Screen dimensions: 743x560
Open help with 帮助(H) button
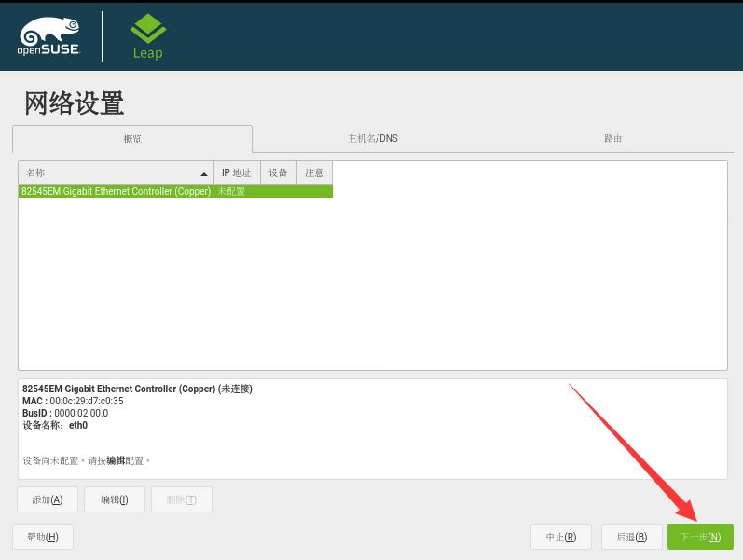43,537
